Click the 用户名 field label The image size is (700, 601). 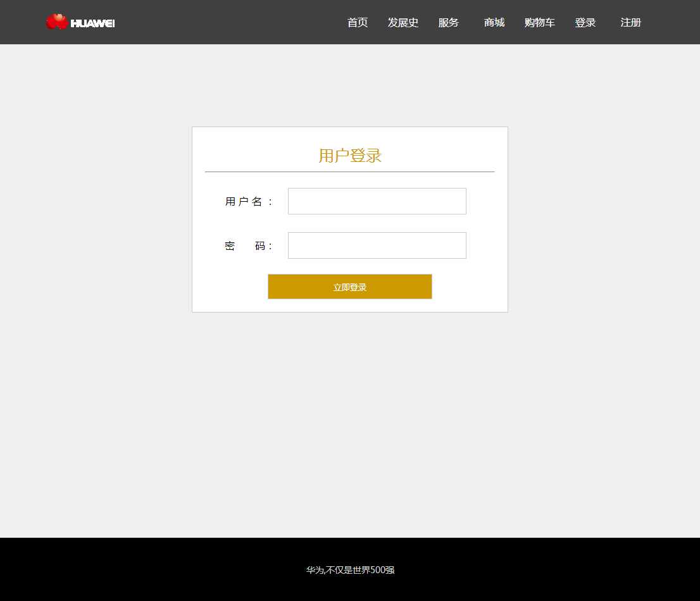pos(249,202)
